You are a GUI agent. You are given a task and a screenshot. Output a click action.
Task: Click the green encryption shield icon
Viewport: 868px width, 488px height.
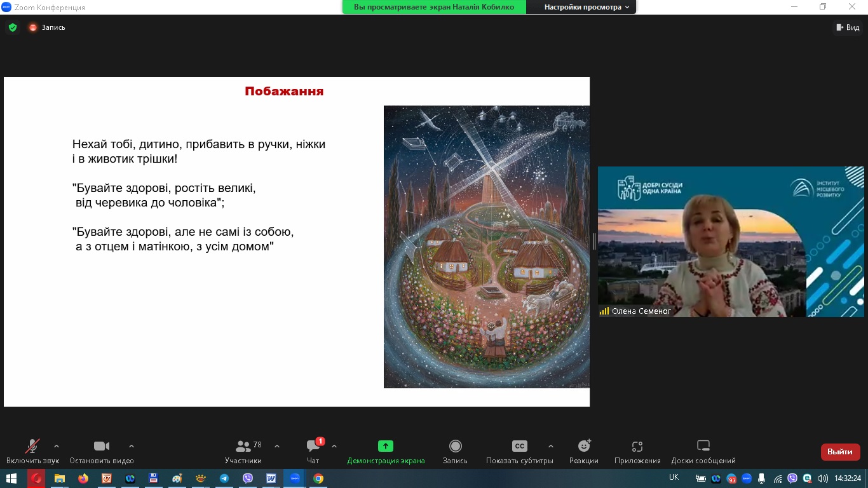click(12, 27)
